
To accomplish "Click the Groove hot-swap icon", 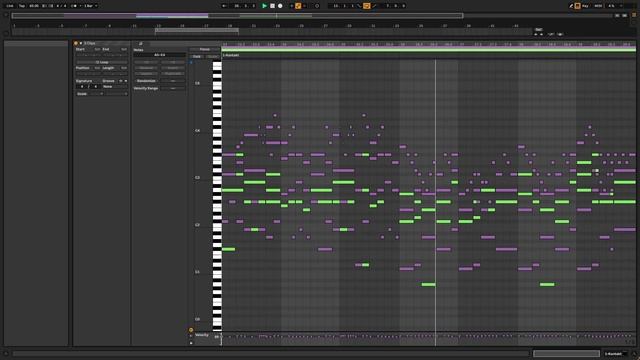I will pyautogui.click(x=121, y=81).
